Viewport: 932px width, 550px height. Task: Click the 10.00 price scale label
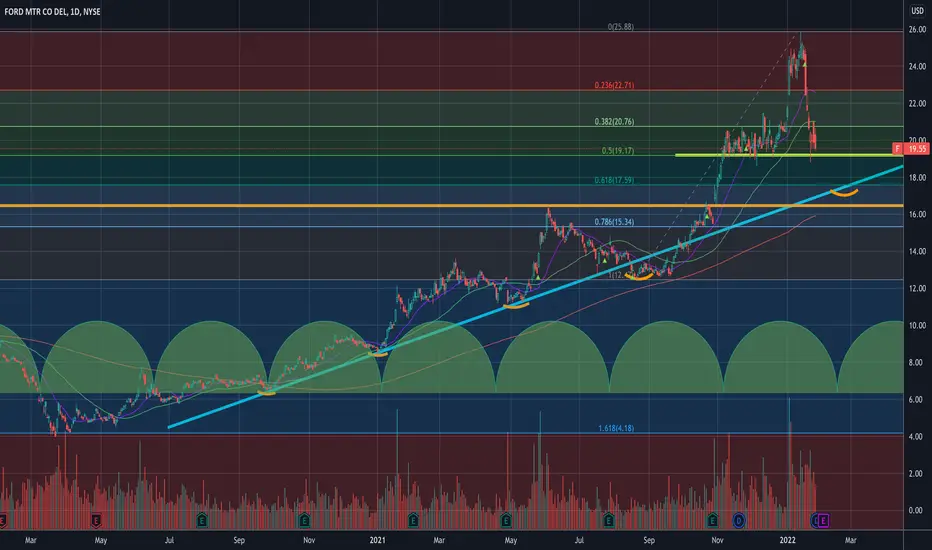coord(917,325)
